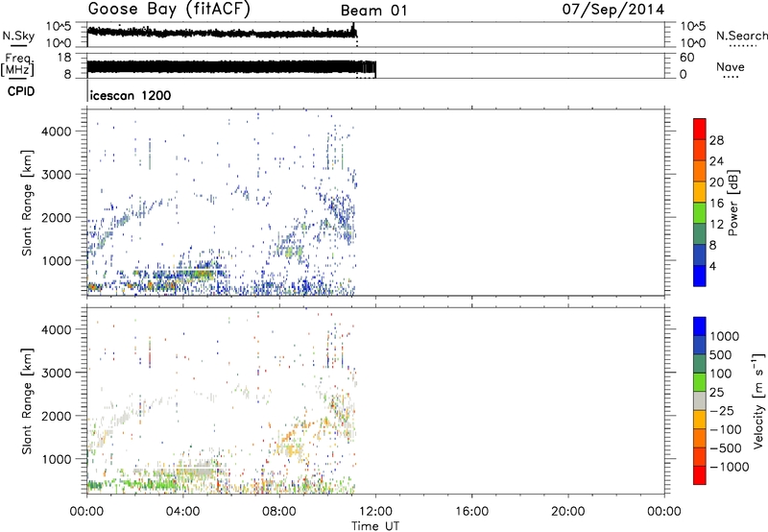This screenshot has height=532, width=768.
Task: Click the yellow 16-20 dB segment of Power bar
Action: [x=700, y=191]
